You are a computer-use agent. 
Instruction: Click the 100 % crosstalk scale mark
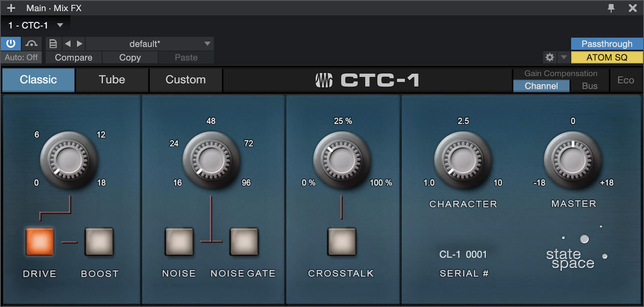coord(381,183)
